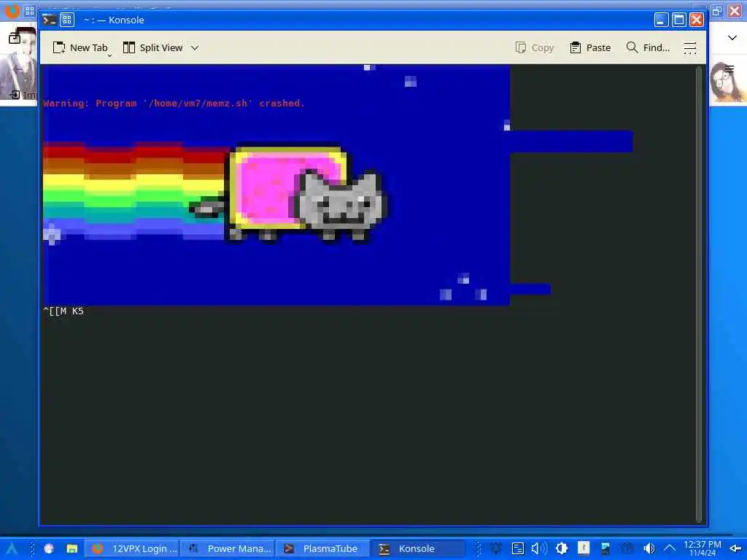Viewport: 747px width, 560px height.
Task: Expand the chevron in background window
Action: 732,38
